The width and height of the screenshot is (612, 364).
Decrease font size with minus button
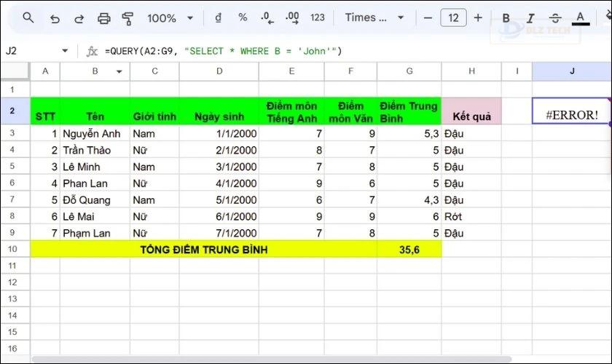428,18
